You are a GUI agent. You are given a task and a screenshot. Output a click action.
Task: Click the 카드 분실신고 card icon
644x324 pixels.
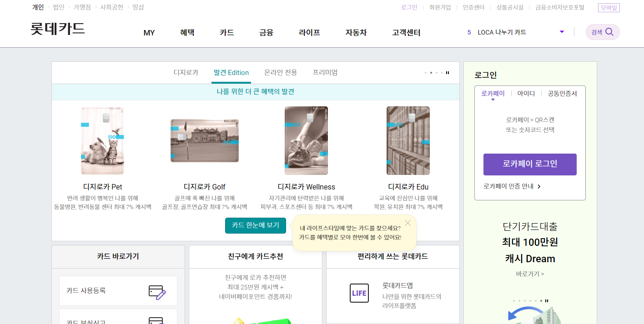click(x=156, y=321)
